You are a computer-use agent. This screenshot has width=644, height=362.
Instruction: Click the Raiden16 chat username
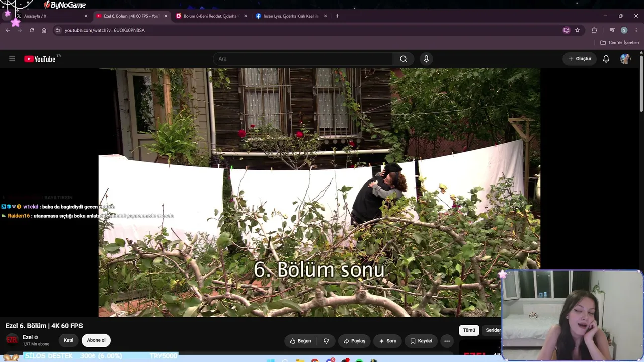[x=19, y=216]
